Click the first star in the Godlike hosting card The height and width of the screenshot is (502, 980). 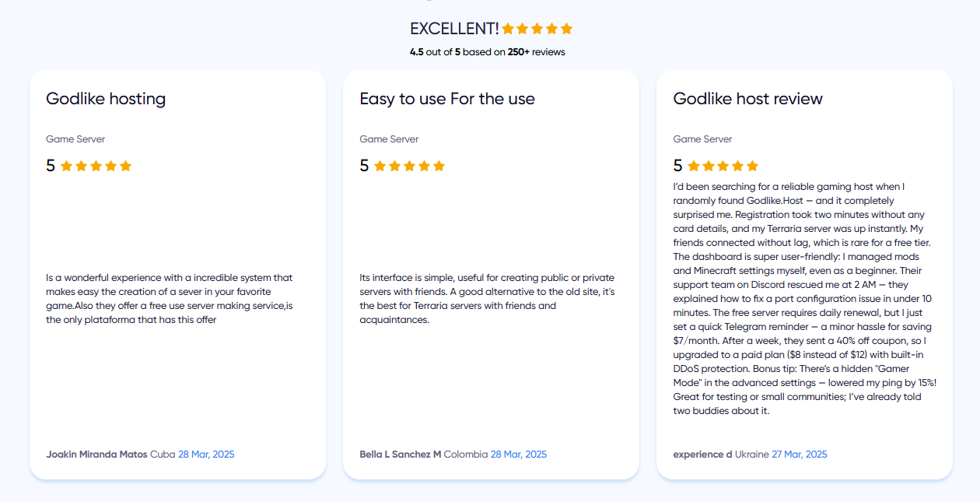(66, 166)
